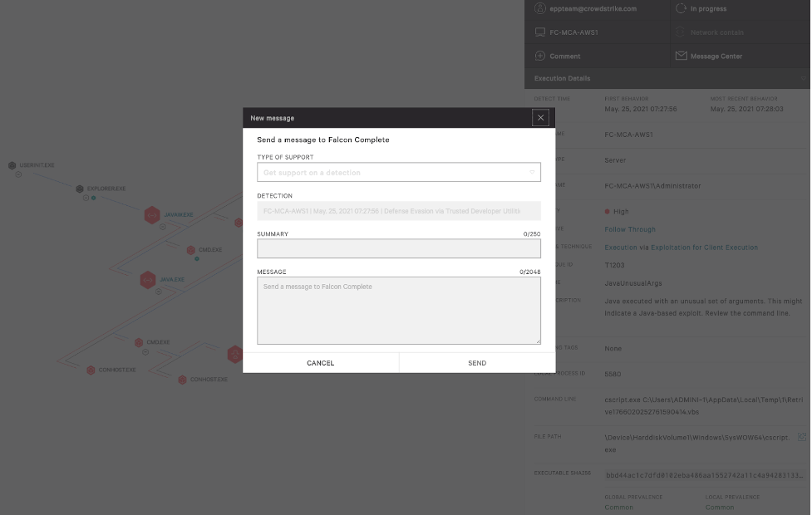This screenshot has width=812, height=515.
Task: Click the file path \Device\HarddiskVolume1 text
Action: coord(697,444)
